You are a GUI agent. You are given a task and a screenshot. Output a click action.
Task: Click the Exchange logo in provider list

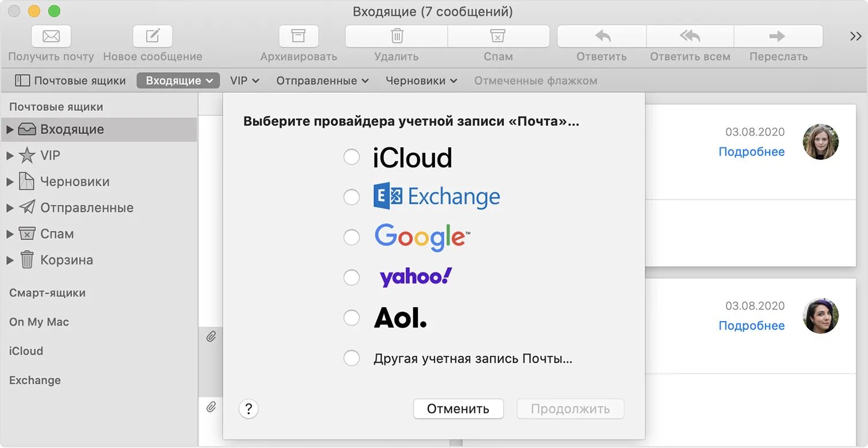(437, 197)
